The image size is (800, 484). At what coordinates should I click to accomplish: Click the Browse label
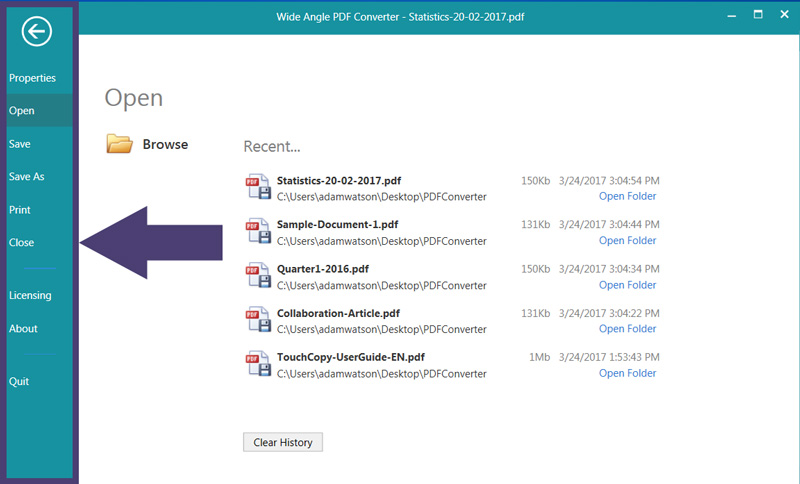tap(165, 144)
